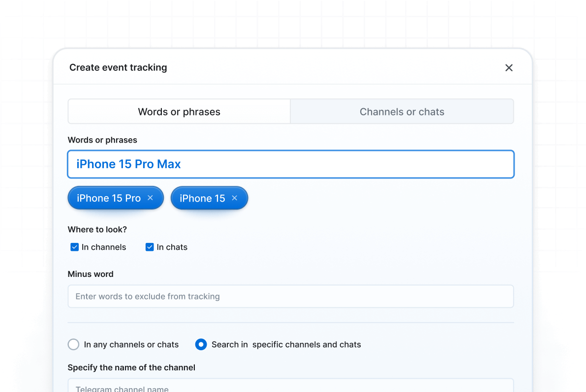Click the Create event tracking title
Screen dimensions: 586x392
click(118, 67)
